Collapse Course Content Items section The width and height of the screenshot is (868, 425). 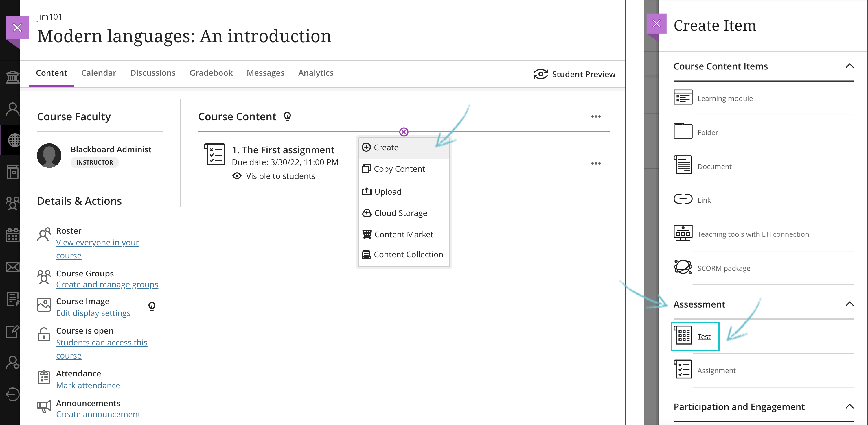(849, 66)
